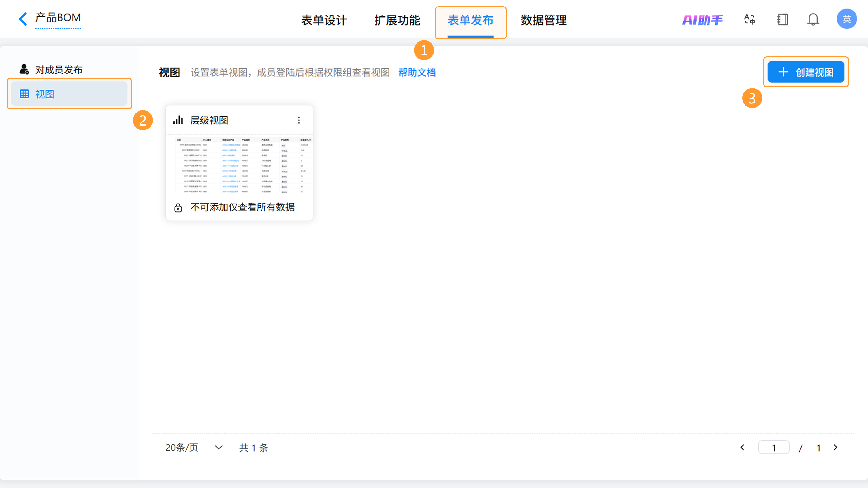868x488 pixels.
Task: Click the 创建视图 button
Action: point(806,72)
